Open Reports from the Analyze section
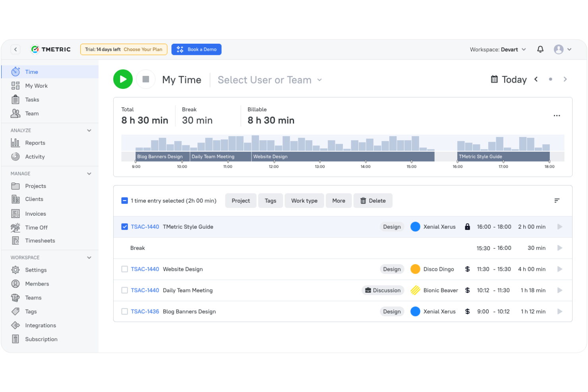Image resolution: width=588 pixels, height=392 pixels. coord(35,143)
